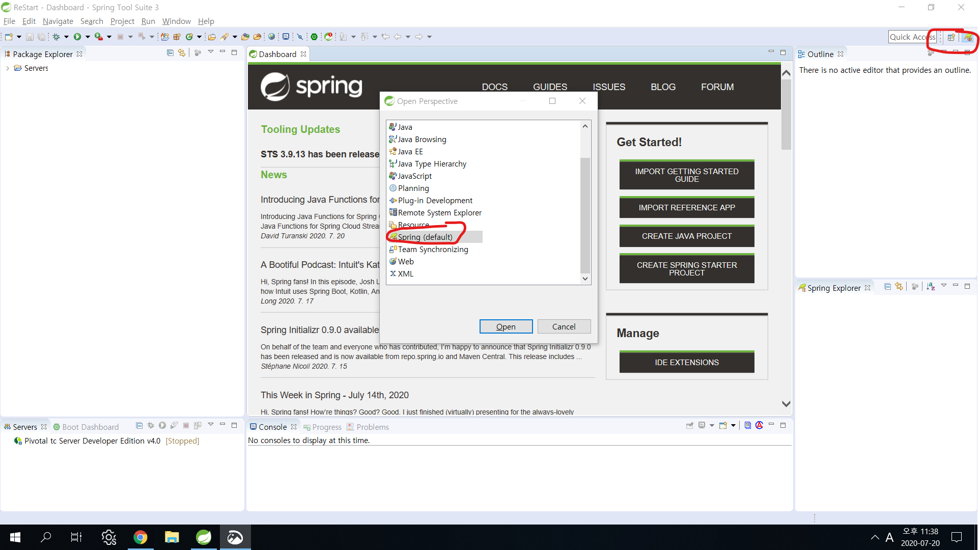Image resolution: width=980 pixels, height=550 pixels.
Task: Click the Open button in dialog
Action: [506, 326]
